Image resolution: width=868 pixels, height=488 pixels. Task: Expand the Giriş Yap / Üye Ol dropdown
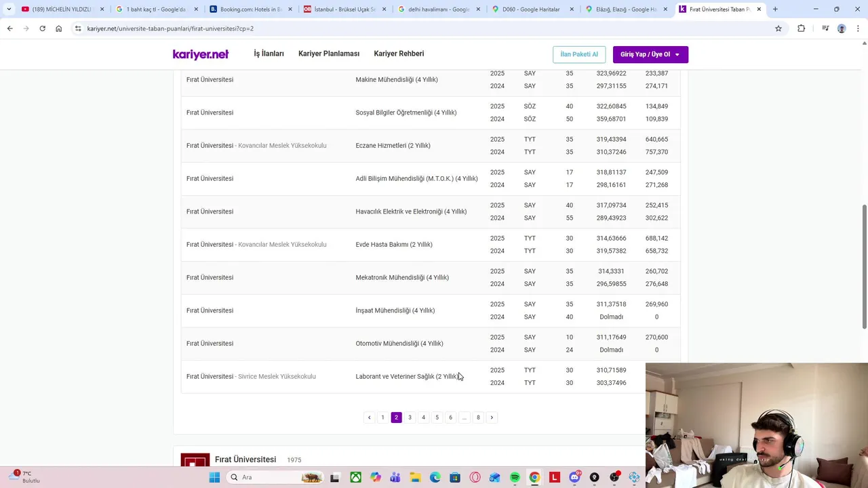point(650,54)
